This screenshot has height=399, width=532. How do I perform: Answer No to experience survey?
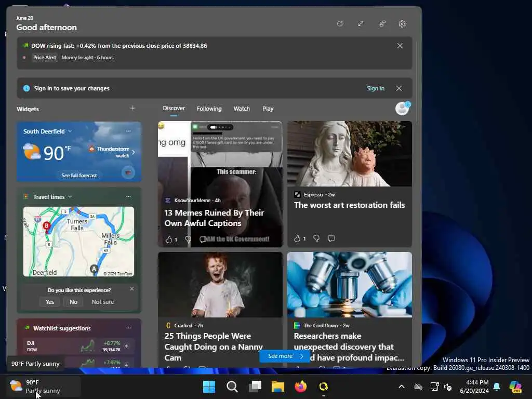click(73, 302)
